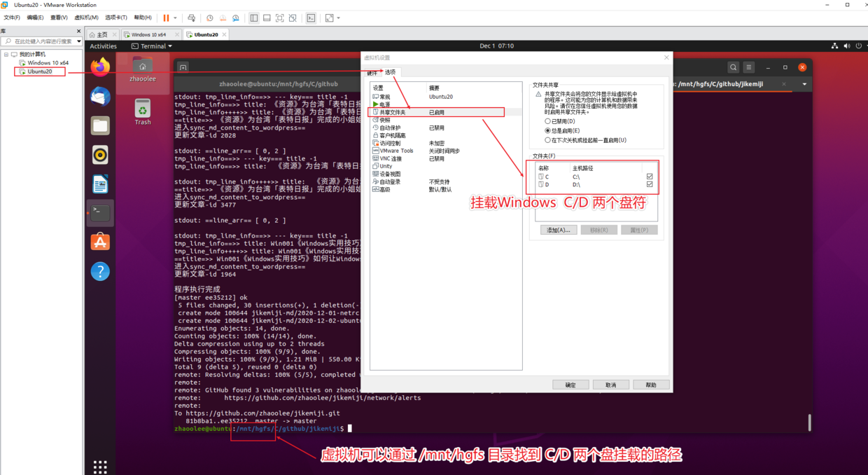Confirm settings with the 确定 button
This screenshot has width=868, height=475.
pyautogui.click(x=570, y=384)
